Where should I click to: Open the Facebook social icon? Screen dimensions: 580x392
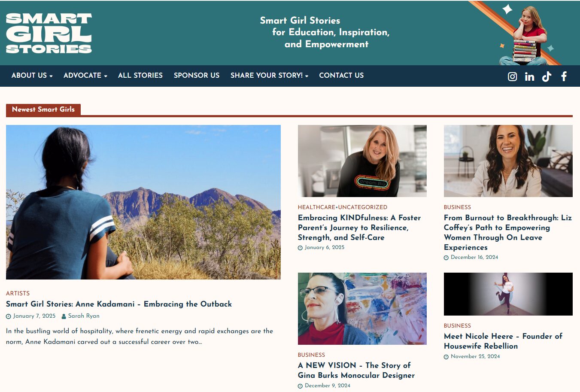[564, 76]
